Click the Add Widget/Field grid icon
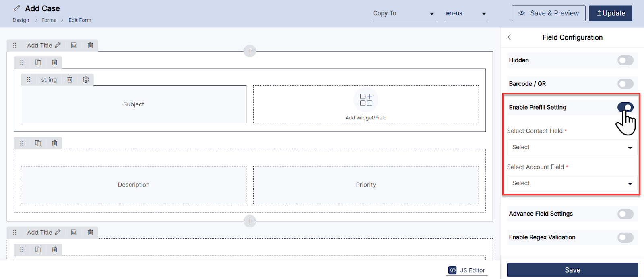 pos(366,100)
